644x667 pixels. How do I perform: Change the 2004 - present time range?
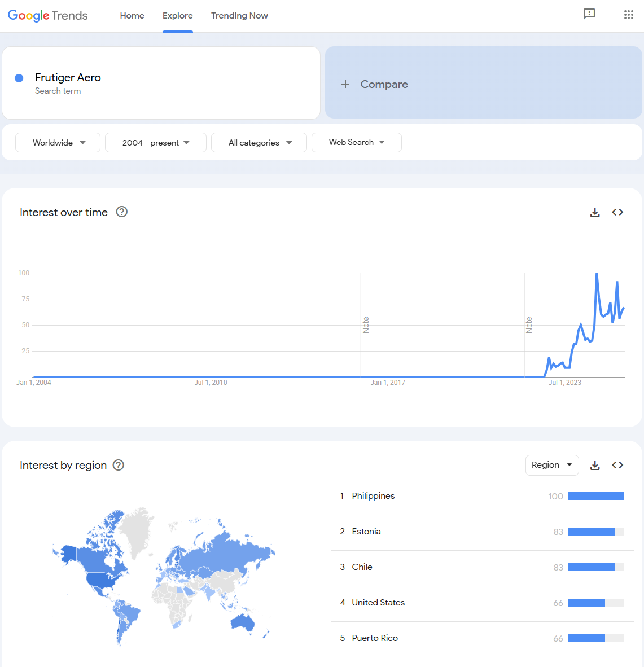coord(156,143)
